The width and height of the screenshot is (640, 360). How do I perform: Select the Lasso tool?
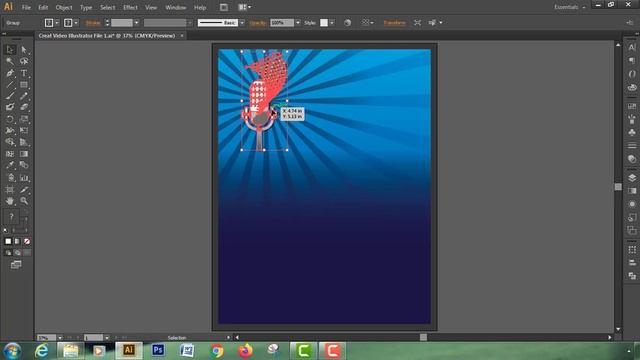point(24,61)
